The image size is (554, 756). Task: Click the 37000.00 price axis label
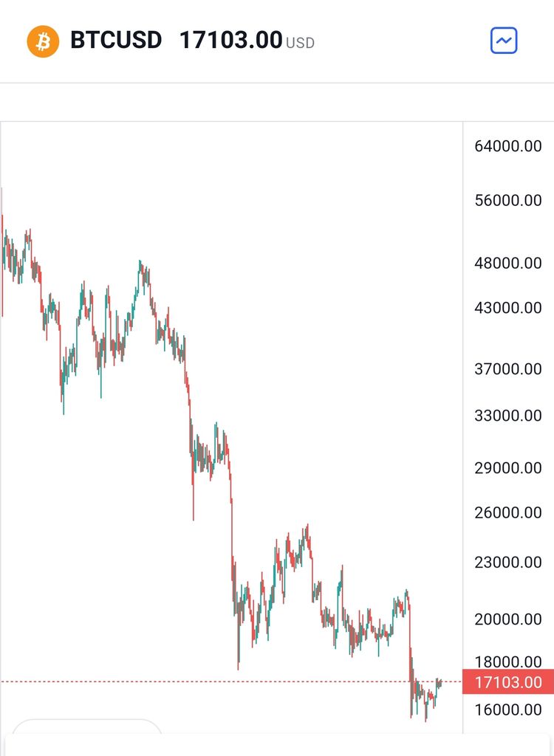click(507, 368)
